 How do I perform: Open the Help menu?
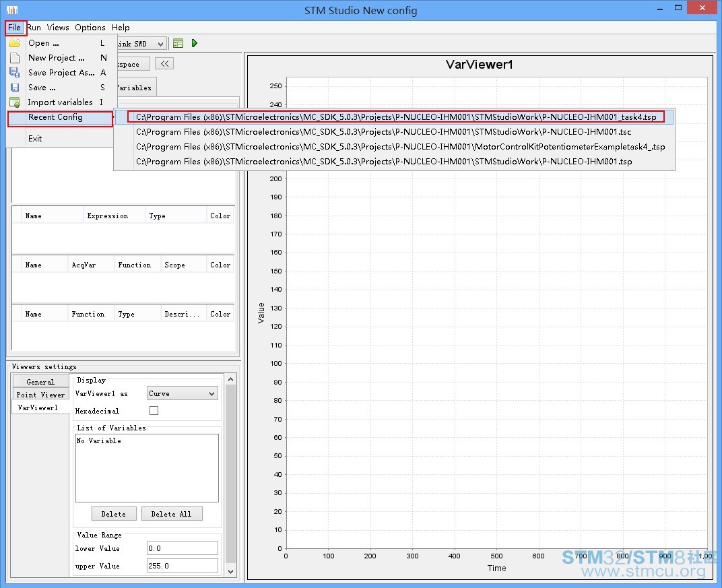pos(121,27)
